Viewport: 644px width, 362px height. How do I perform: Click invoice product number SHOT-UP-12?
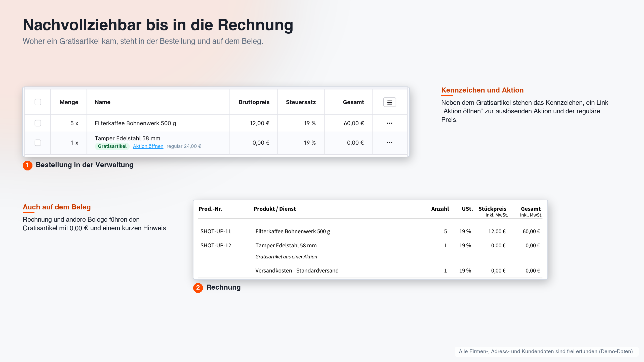pos(216,245)
